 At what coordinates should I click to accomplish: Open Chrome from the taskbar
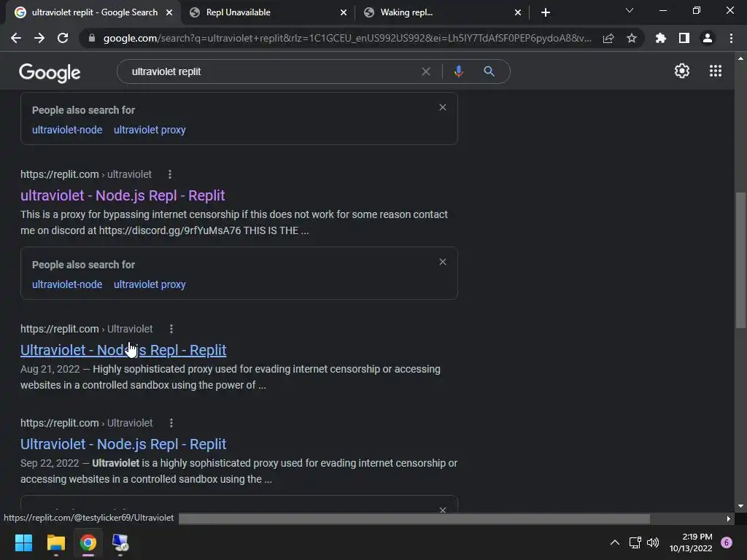coord(88,542)
